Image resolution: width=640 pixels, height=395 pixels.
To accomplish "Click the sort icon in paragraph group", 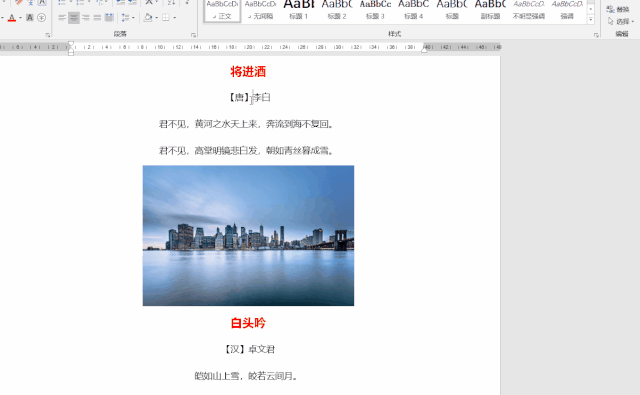I will (171, 2).
